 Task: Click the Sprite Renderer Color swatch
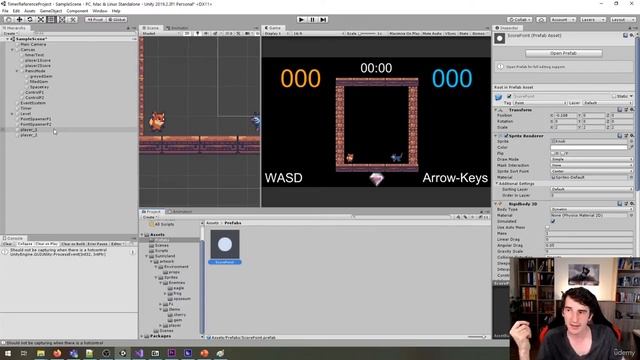(589, 147)
